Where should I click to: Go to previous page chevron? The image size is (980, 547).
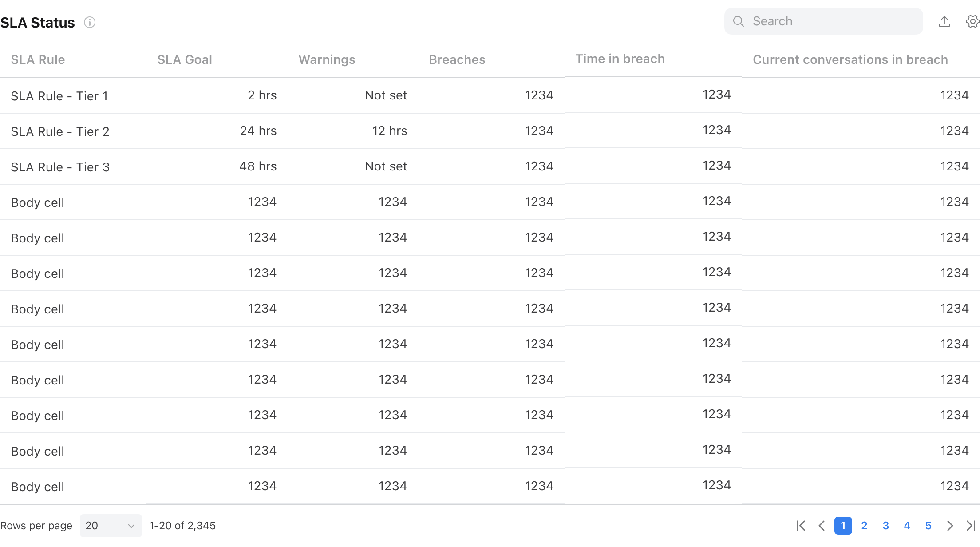coord(822,526)
